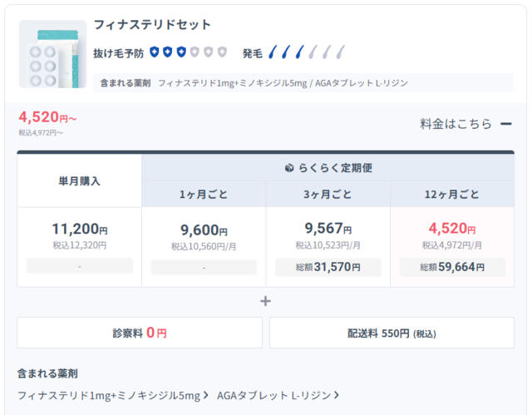Click the first blue shield rating icon
The image size is (532, 415).
tap(155, 52)
